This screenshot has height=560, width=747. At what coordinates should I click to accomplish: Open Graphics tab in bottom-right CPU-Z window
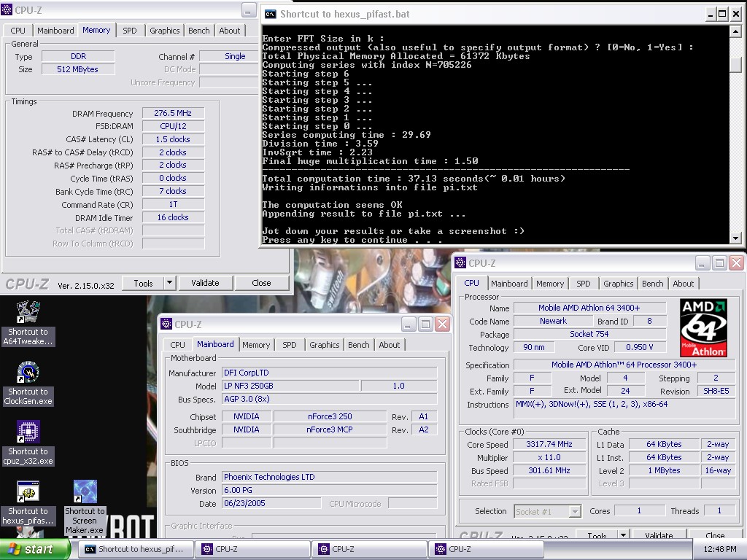click(619, 284)
